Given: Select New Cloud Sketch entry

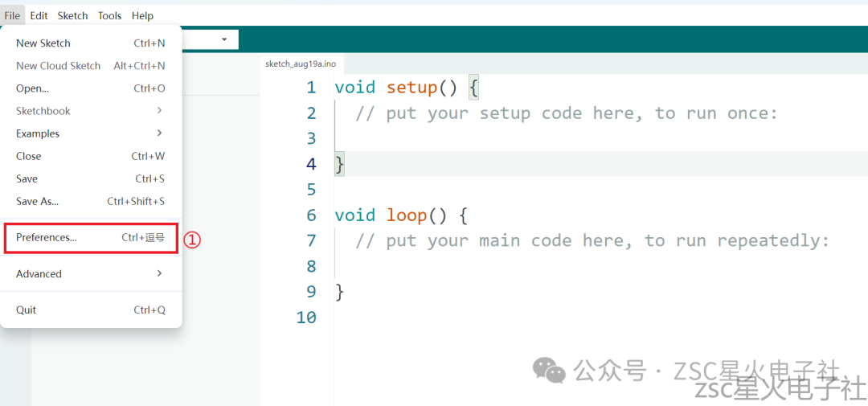Looking at the screenshot, I should click(91, 66).
